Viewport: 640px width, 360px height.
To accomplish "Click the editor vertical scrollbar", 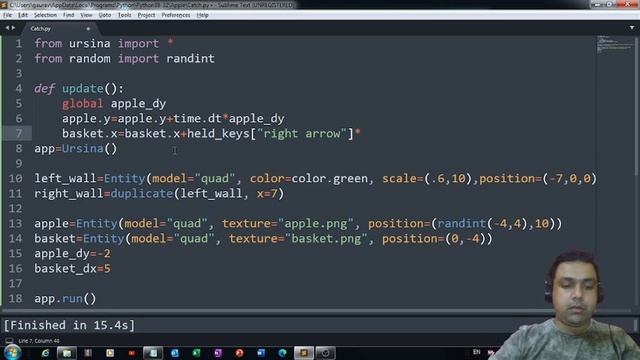I will tap(637, 106).
